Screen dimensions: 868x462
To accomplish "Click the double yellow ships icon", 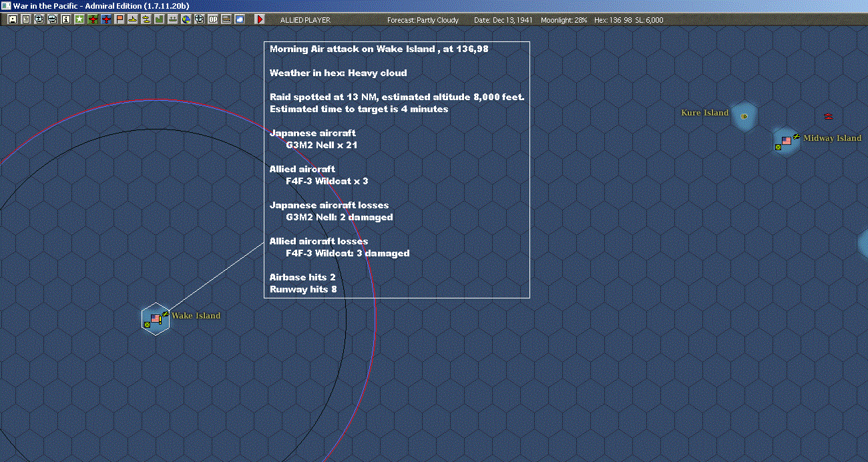I will coord(146,19).
